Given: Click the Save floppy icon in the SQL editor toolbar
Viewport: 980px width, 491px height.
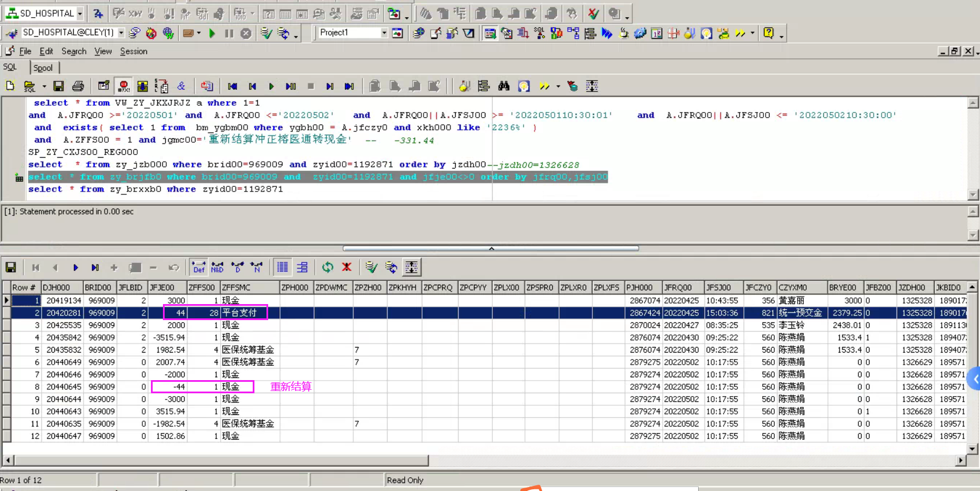Looking at the screenshot, I should [58, 86].
